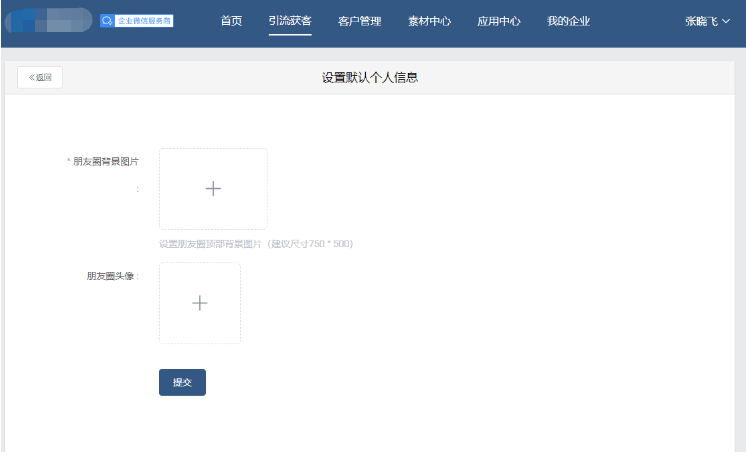Image resolution: width=746 pixels, height=461 pixels.
Task: Navigate to the 我的企业 tab
Action: (x=568, y=21)
